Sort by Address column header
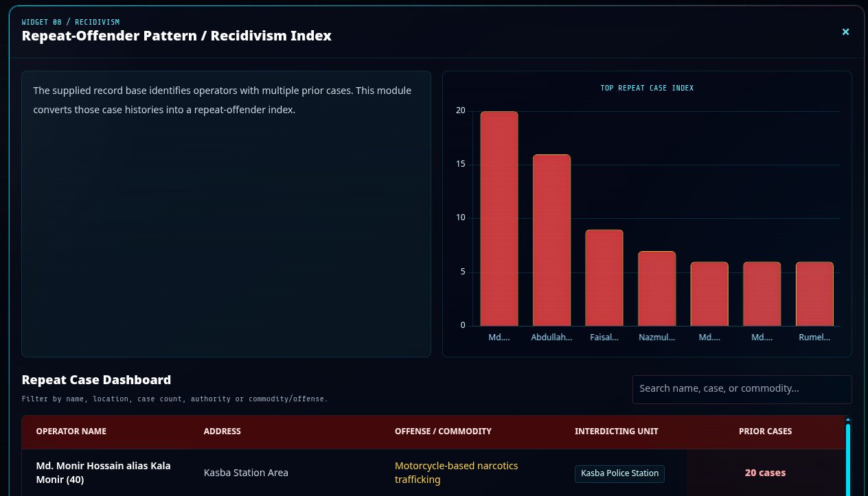 pyautogui.click(x=222, y=432)
